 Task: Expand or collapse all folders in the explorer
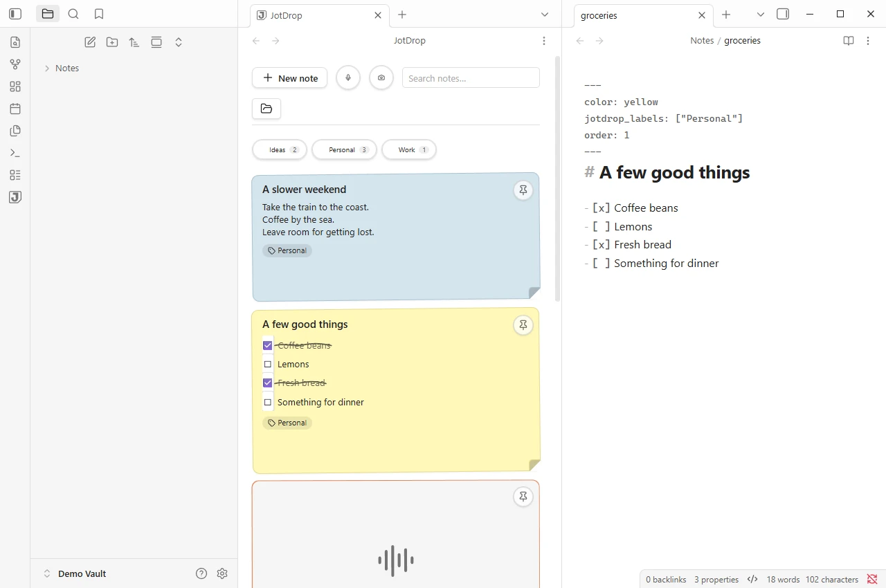point(179,42)
